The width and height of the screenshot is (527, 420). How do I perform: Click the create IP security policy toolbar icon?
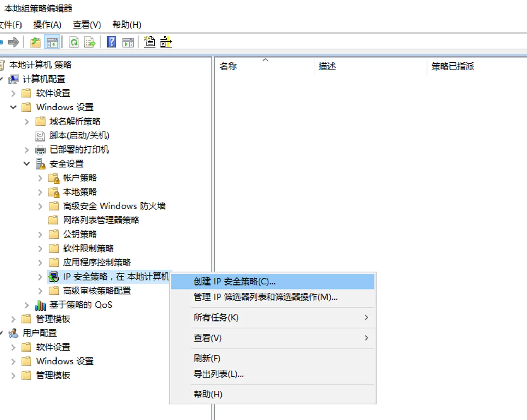click(149, 42)
